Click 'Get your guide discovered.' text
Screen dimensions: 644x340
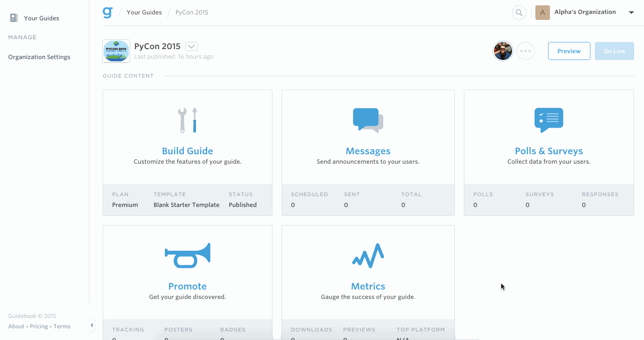coord(187,297)
